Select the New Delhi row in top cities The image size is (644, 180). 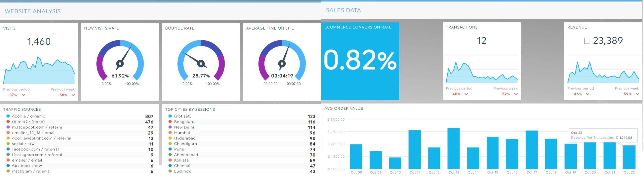pos(184,127)
